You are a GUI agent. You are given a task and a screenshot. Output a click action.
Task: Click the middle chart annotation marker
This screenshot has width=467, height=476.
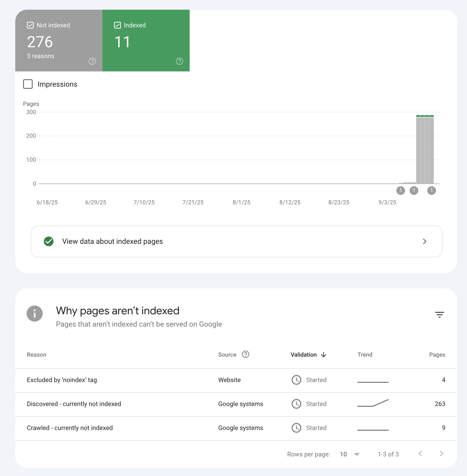pos(414,191)
